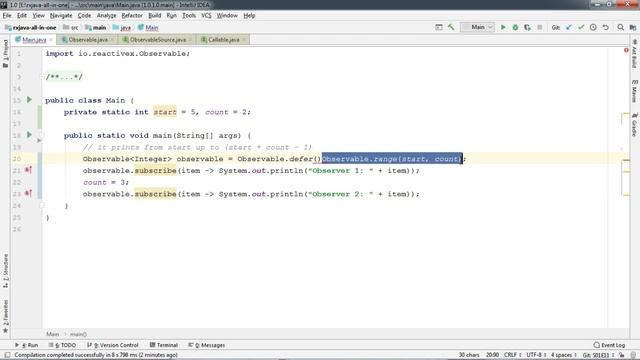Open the TODO tool window button

62,345
